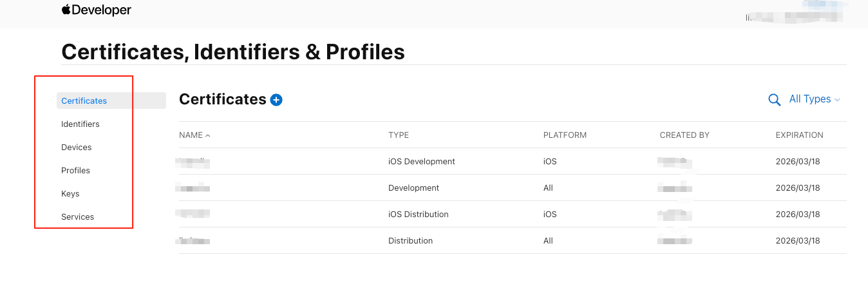Viewport: 868px width, 288px height.
Task: Open Profiles in the sidebar
Action: (x=76, y=170)
